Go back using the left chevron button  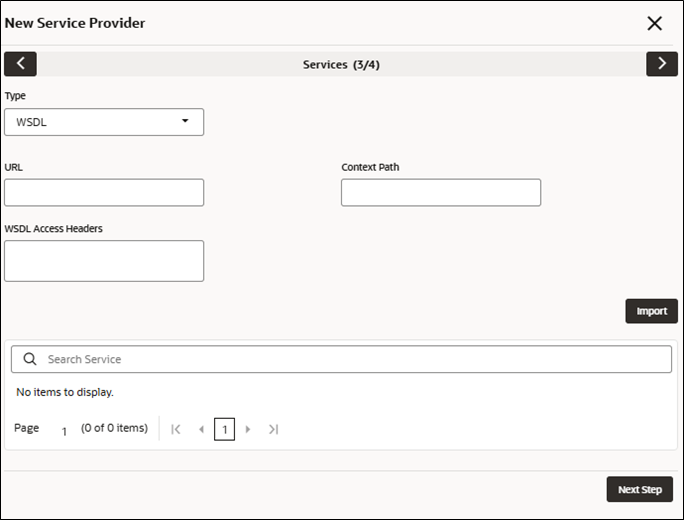21,64
